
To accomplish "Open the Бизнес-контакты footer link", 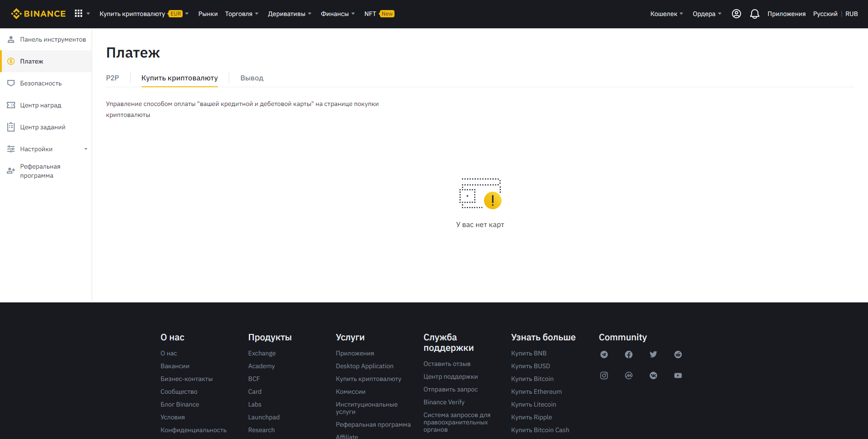I will (x=186, y=379).
